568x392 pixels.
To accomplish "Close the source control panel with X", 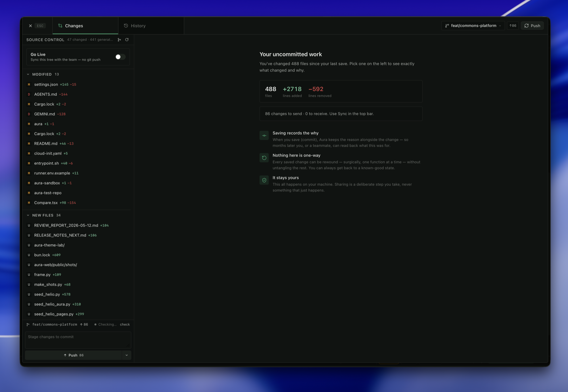I will point(30,26).
